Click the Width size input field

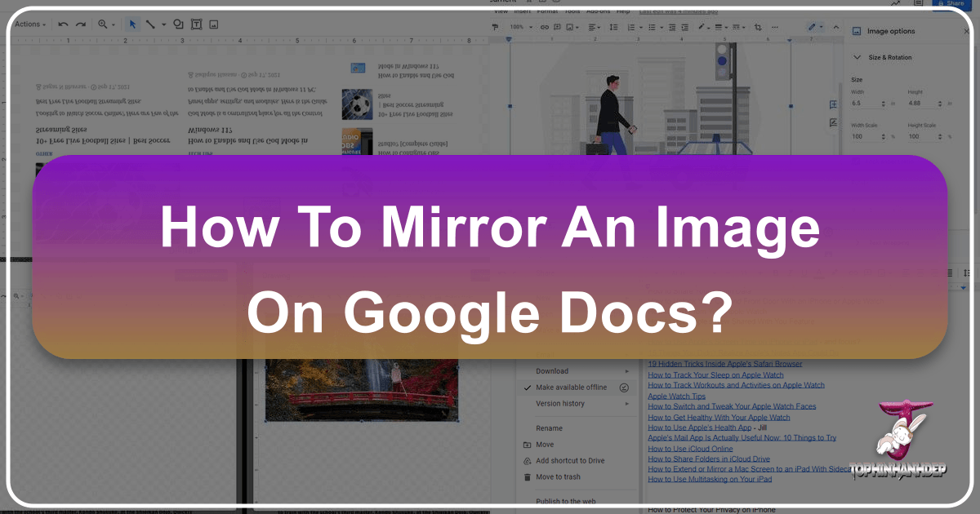[865, 104]
